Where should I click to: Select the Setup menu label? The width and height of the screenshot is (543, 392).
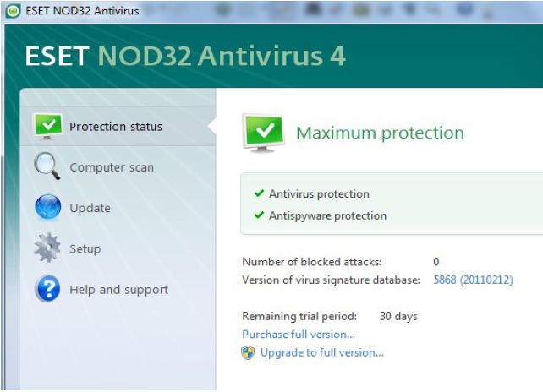coord(85,248)
